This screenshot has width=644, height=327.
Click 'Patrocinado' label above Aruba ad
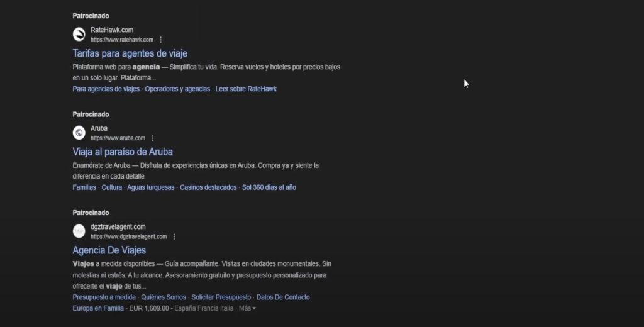91,114
